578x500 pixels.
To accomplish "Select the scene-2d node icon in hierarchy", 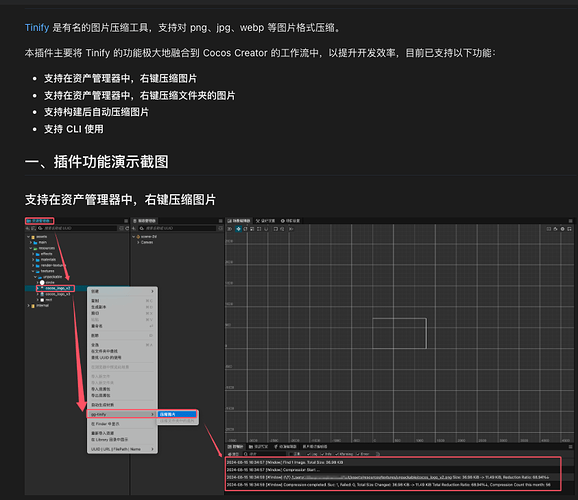I will 138,237.
